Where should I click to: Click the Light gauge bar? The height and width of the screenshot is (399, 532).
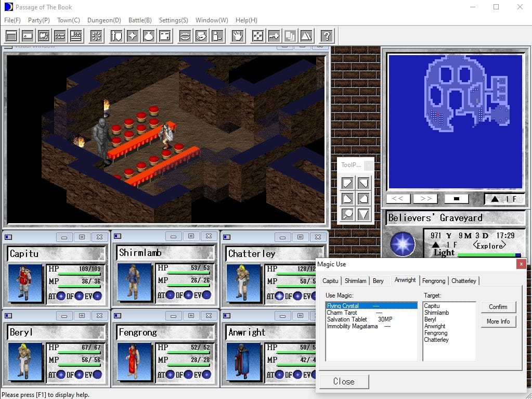tap(488, 255)
